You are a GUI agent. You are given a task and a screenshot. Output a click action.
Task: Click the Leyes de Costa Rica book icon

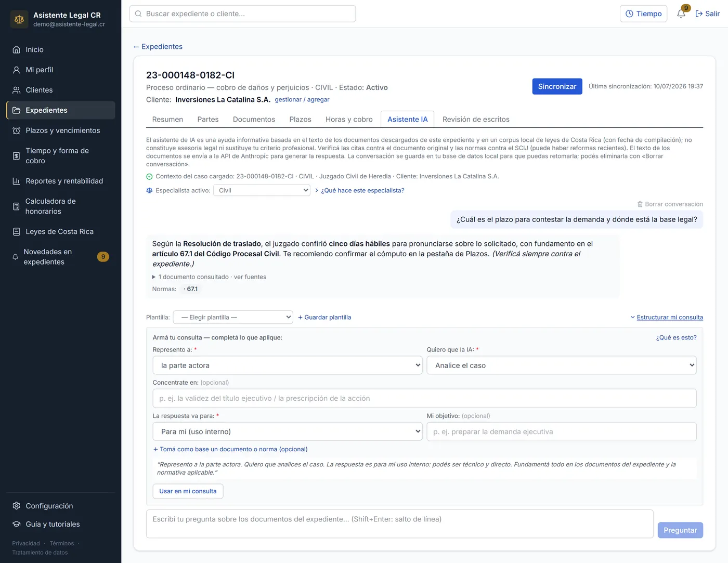[x=16, y=232]
